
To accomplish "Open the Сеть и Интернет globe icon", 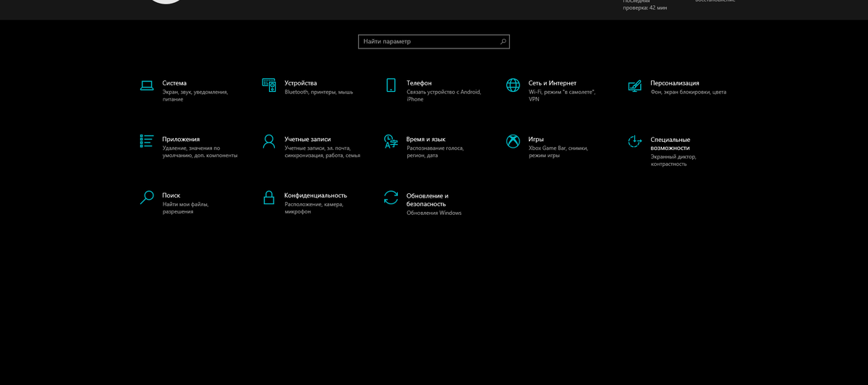I will pyautogui.click(x=513, y=85).
